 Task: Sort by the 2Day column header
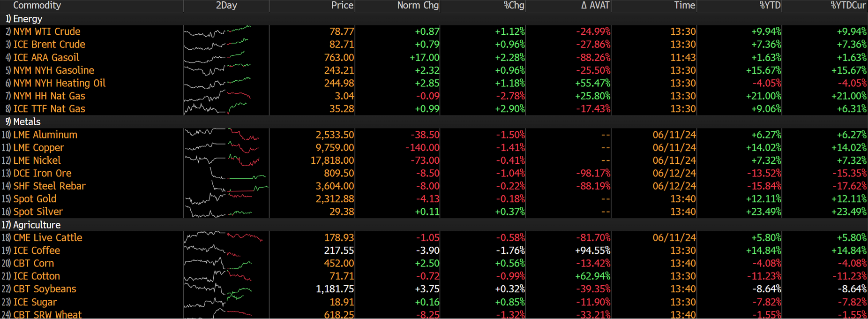point(226,6)
